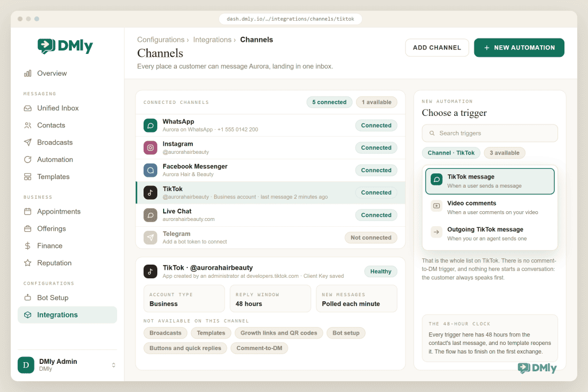Open the Reputation sidebar item
The height and width of the screenshot is (392, 588).
point(68,263)
